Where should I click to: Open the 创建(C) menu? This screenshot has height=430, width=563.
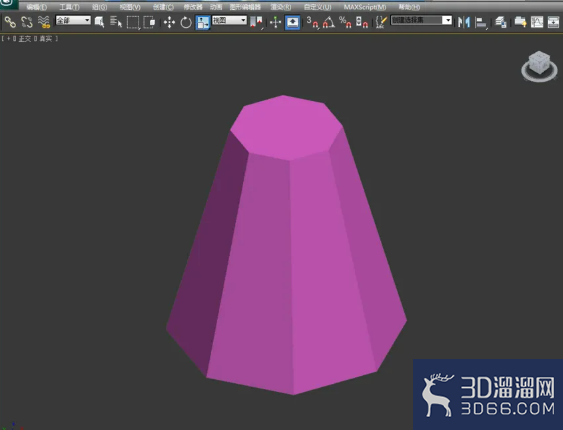[163, 7]
